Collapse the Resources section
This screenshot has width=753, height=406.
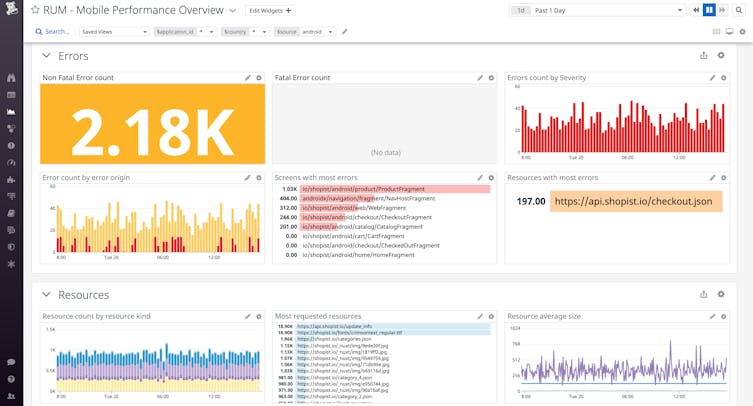coord(46,295)
